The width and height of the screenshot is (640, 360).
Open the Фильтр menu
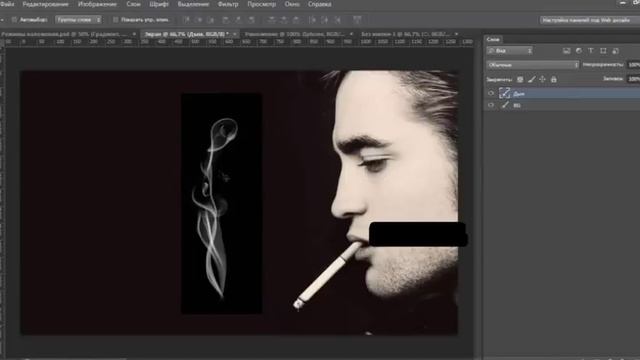click(x=228, y=4)
